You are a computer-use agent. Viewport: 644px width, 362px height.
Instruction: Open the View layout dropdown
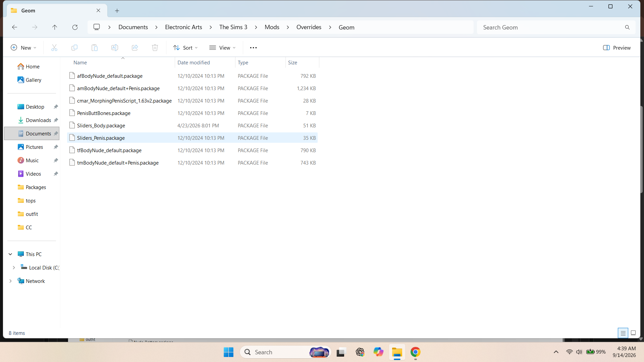pos(222,48)
